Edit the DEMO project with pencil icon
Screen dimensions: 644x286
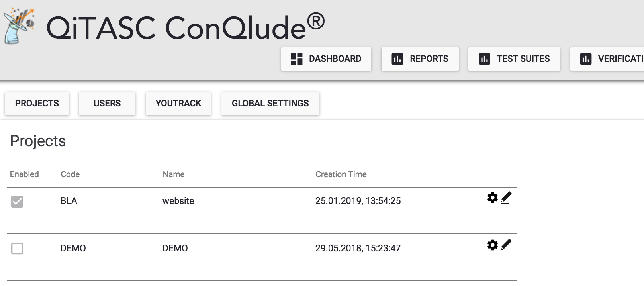tap(506, 245)
